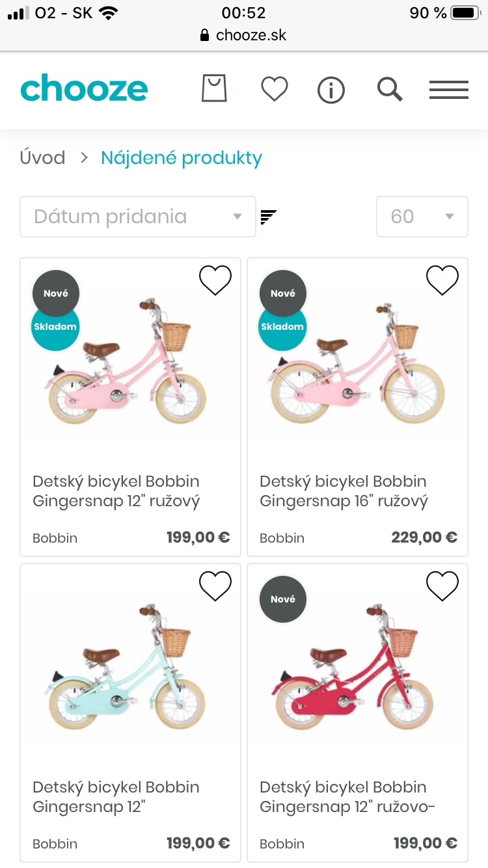
Task: Open the hamburger menu
Action: (449, 90)
